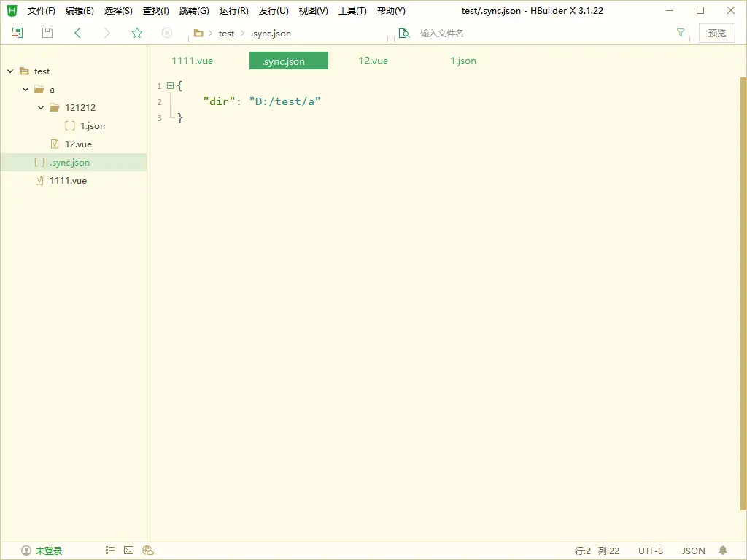This screenshot has width=747, height=560.
Task: Open the 工具(T) menu
Action: pos(352,10)
